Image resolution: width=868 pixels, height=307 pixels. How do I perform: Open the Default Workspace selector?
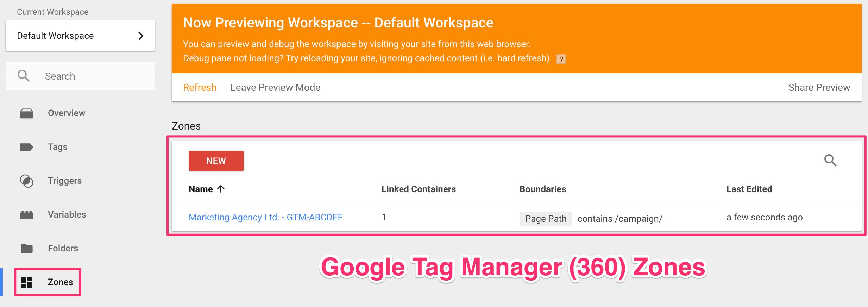(x=80, y=36)
